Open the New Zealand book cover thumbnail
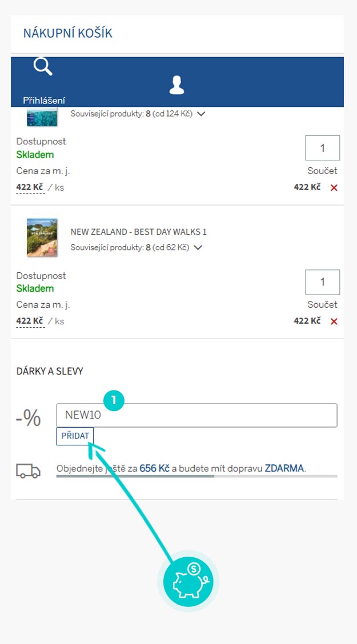 coord(42,237)
